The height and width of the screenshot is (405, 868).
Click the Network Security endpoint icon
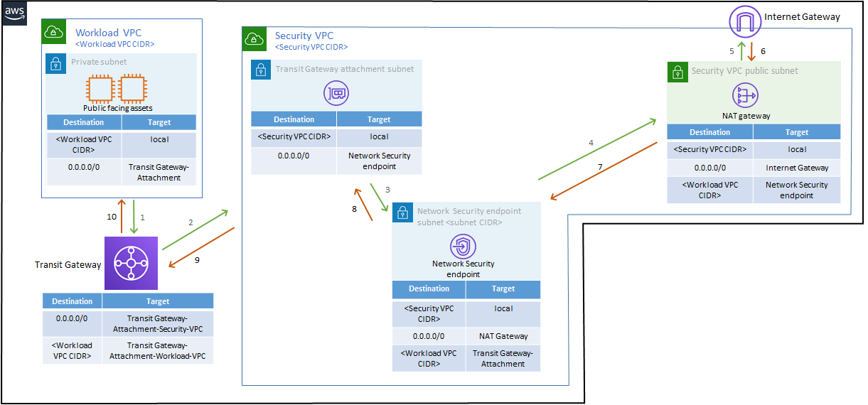tap(463, 247)
